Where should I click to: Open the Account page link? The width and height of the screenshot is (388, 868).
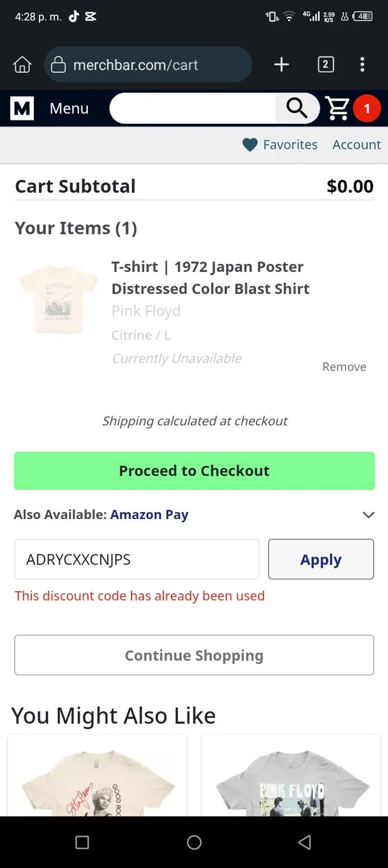tap(356, 145)
